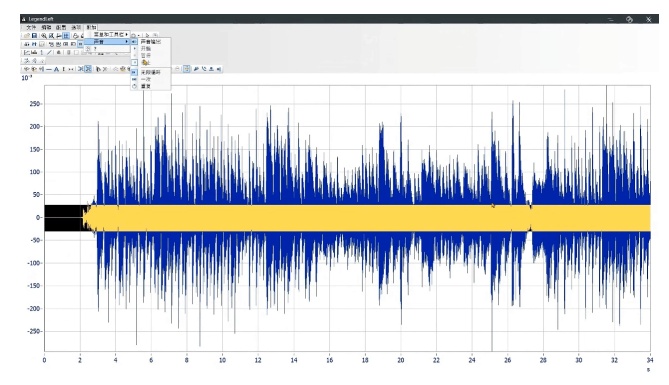Open the 附加 (Extras) menu in menu bar
Image resolution: width=669 pixels, height=385 pixels.
coord(91,27)
